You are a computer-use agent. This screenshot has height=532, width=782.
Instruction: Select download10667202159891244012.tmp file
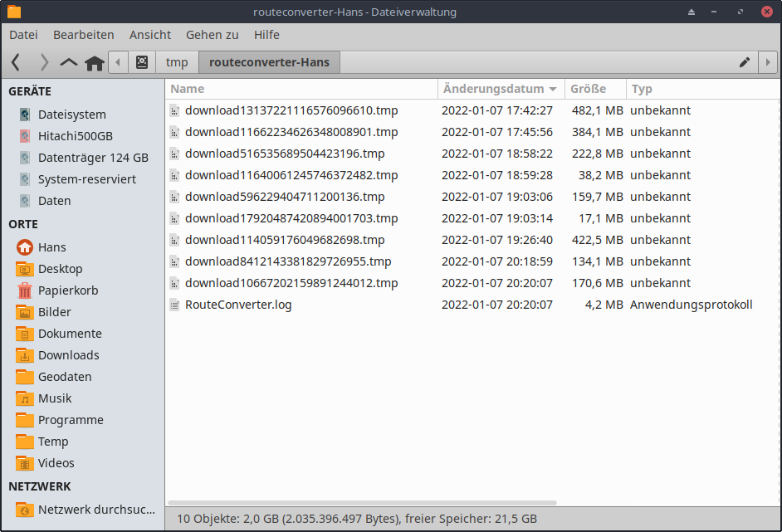pyautogui.click(x=291, y=283)
